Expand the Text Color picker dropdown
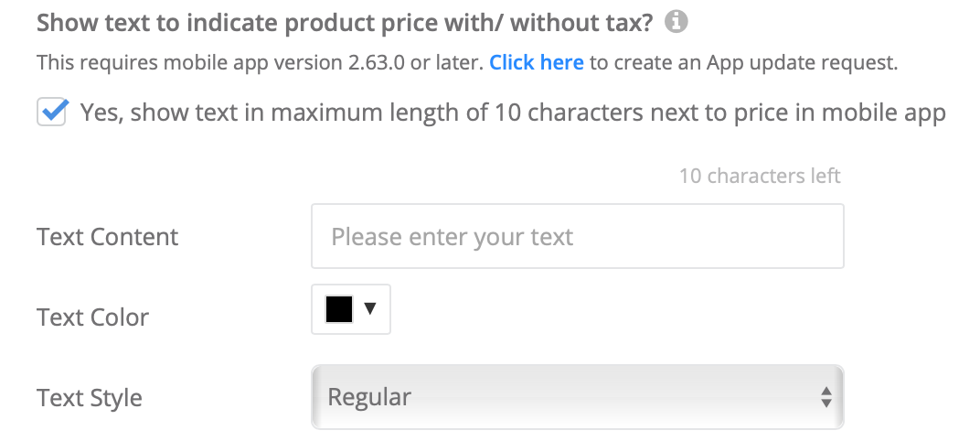This screenshot has height=441, width=980. (x=351, y=309)
